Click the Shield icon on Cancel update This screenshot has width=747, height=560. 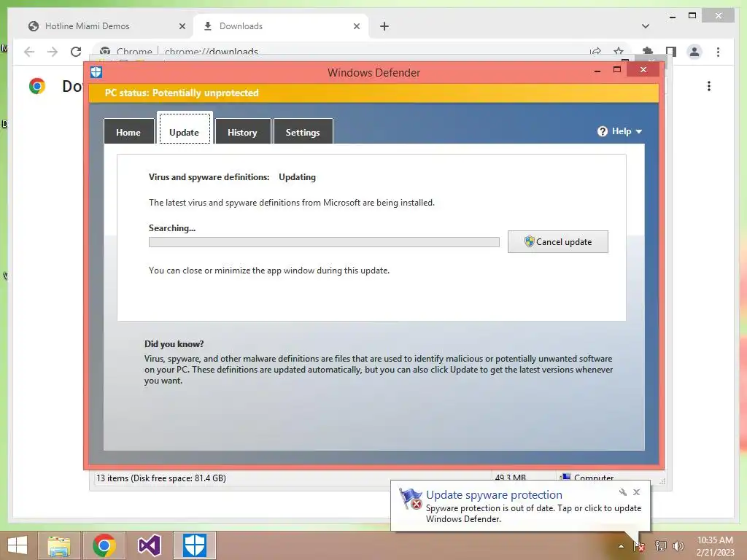(530, 241)
